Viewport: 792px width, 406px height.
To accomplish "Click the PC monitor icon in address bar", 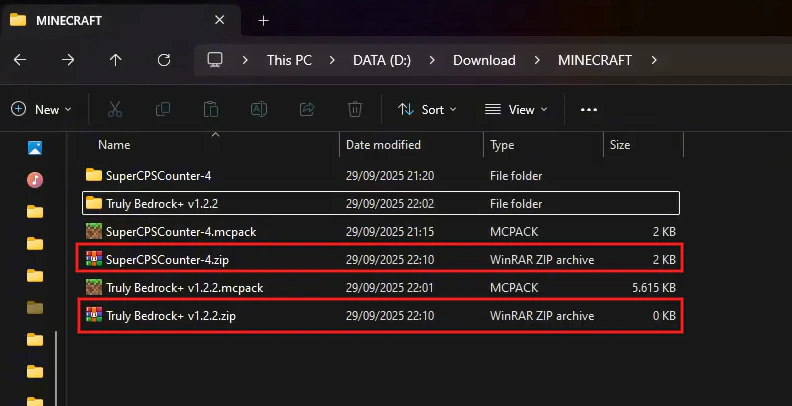I will tap(215, 60).
